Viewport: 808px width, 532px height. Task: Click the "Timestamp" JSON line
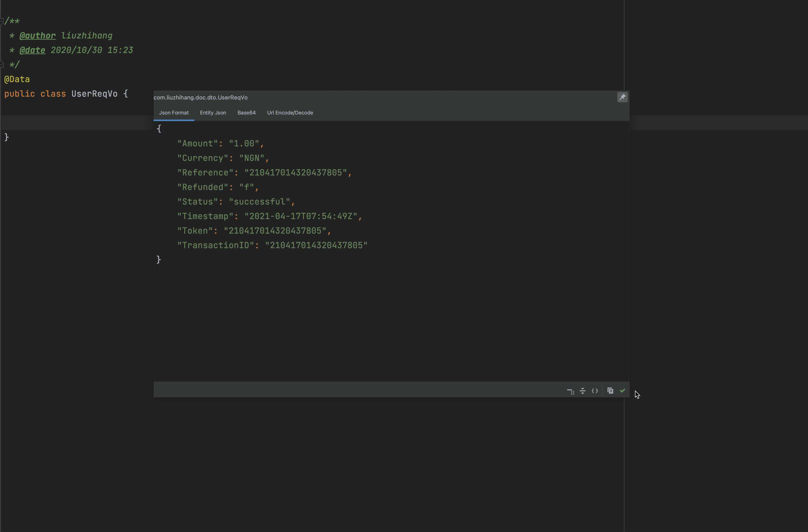(269, 217)
